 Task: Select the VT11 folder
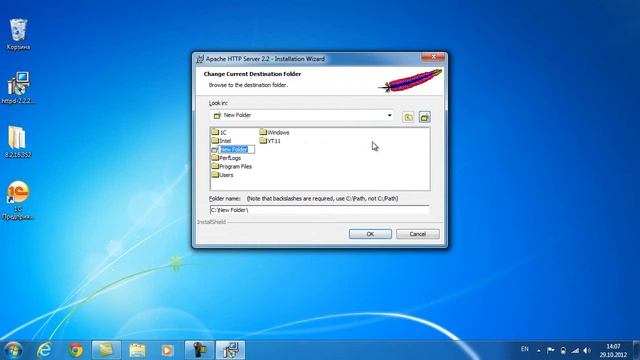[x=270, y=141]
